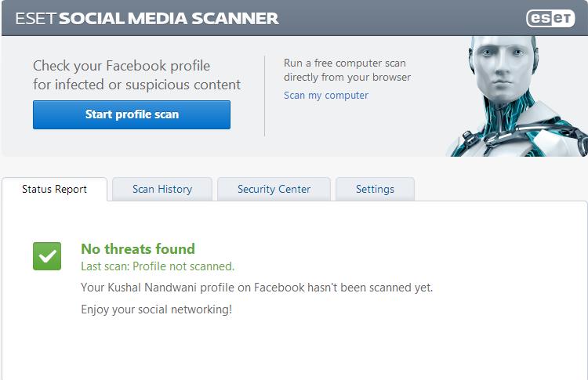Screen dimensions: 588x380
Task: Click the Last scan status line
Action: point(158,266)
